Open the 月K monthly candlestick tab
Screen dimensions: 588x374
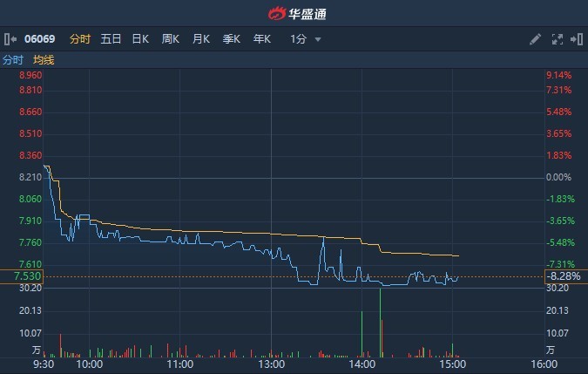point(201,39)
